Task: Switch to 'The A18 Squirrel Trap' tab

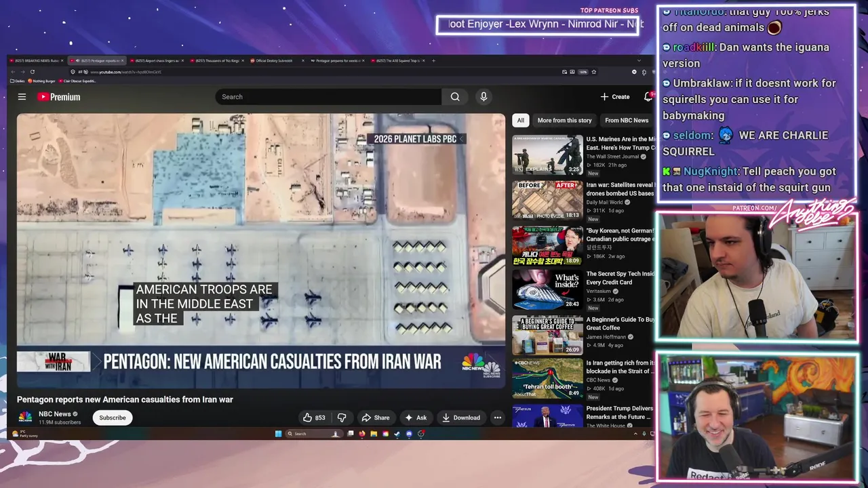Action: (x=397, y=60)
